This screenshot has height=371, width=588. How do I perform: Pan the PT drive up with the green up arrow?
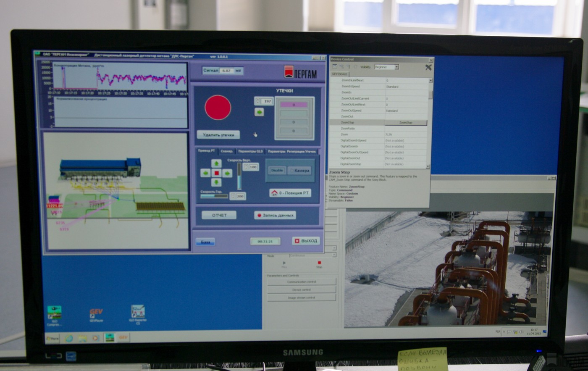tap(216, 163)
